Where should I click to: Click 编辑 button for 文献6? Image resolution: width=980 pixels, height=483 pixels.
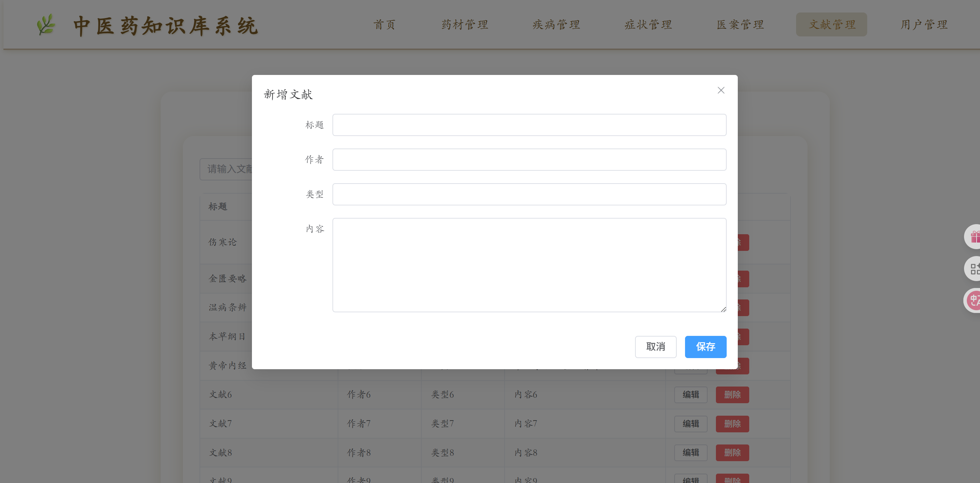pos(691,395)
